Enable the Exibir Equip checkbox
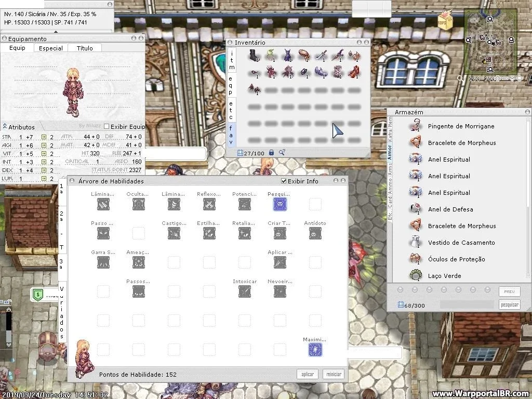This screenshot has width=532, height=399. pos(107,127)
